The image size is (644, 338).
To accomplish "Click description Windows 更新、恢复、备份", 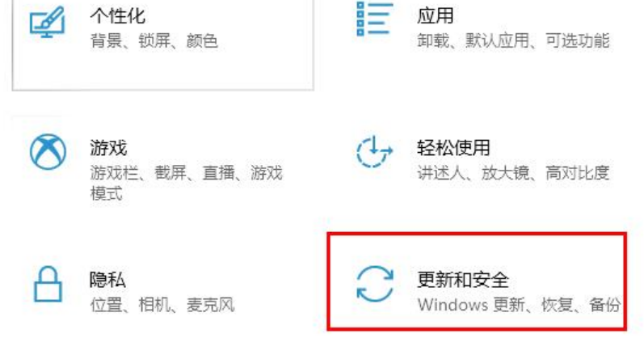I will pos(519,305).
